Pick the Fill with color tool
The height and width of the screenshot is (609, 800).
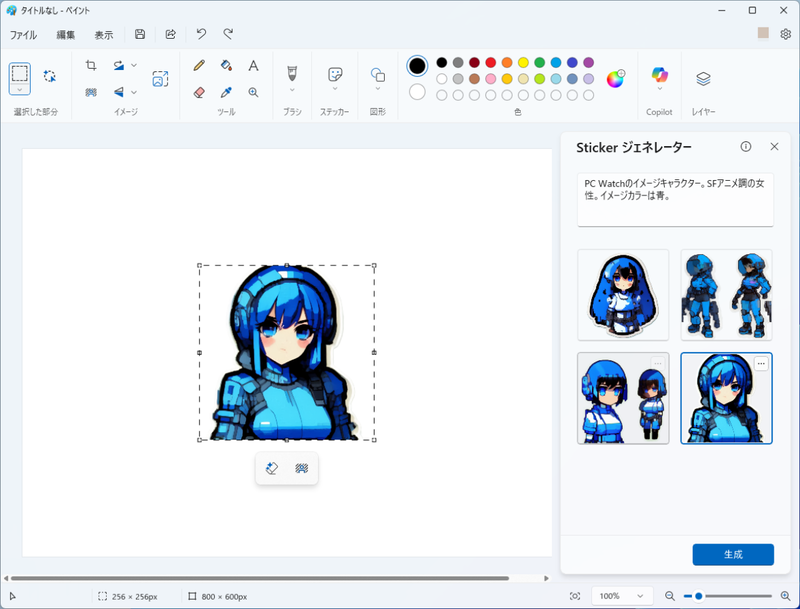(x=225, y=65)
